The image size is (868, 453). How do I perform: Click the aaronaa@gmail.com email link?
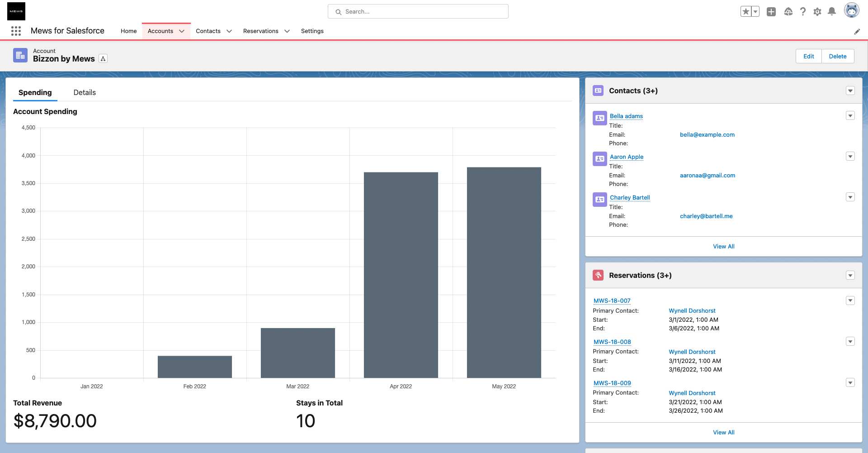coord(708,176)
